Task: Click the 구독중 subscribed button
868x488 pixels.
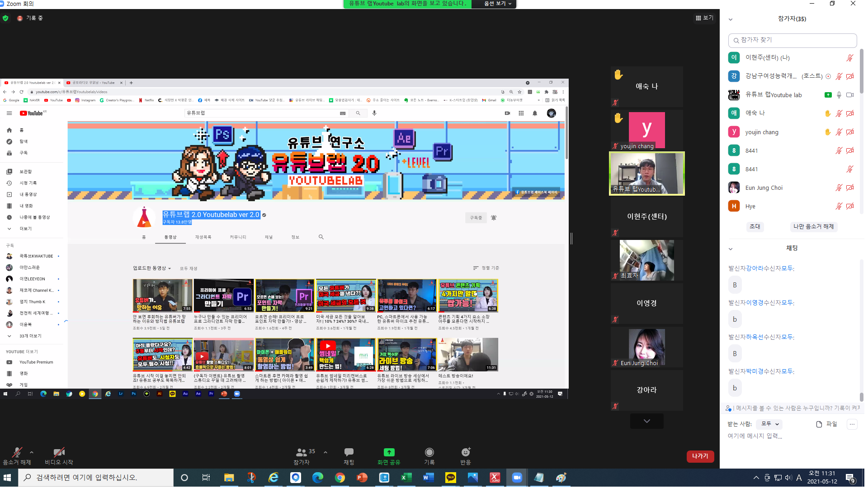Action: 476,218
